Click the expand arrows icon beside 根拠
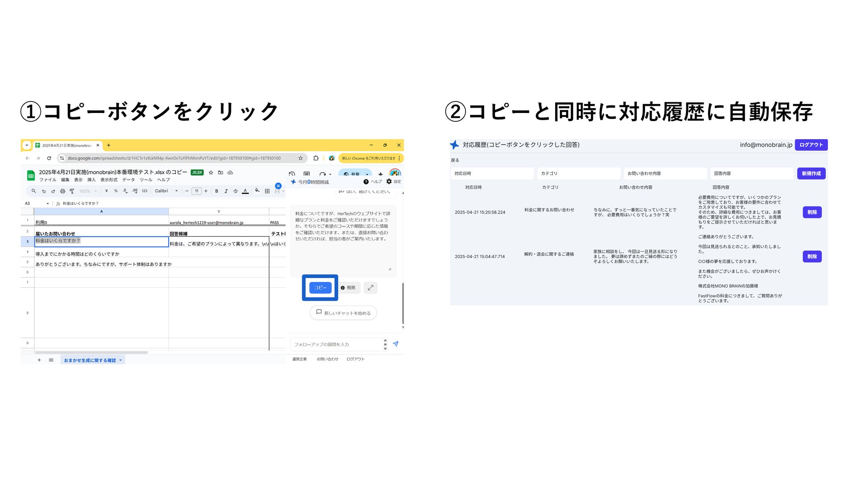This screenshot has height=488, width=868. 370,288
